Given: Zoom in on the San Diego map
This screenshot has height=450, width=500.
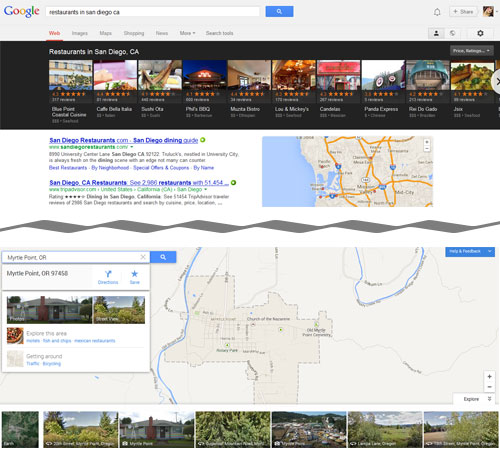Looking at the screenshot, I should (427, 142).
